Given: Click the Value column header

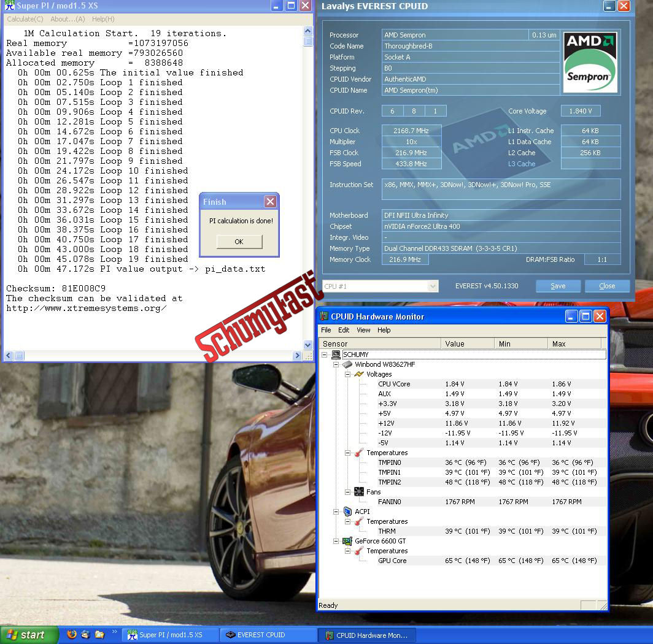Looking at the screenshot, I should [468, 343].
